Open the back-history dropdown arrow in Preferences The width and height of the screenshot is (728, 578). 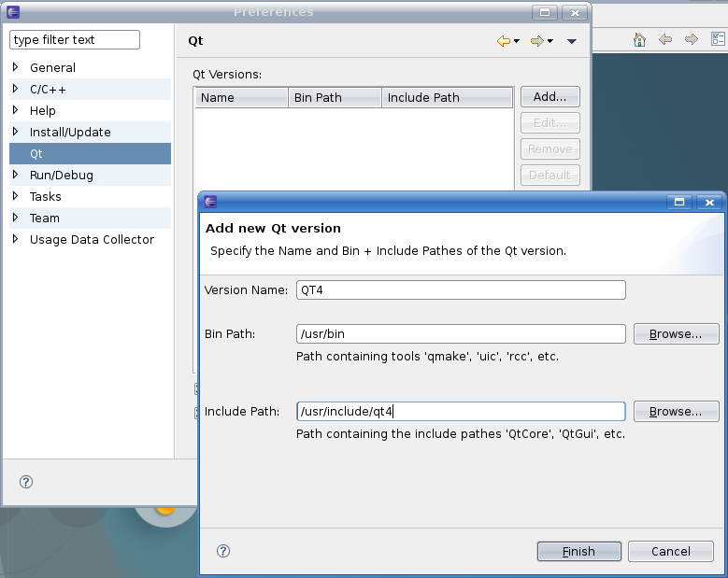coord(516,41)
